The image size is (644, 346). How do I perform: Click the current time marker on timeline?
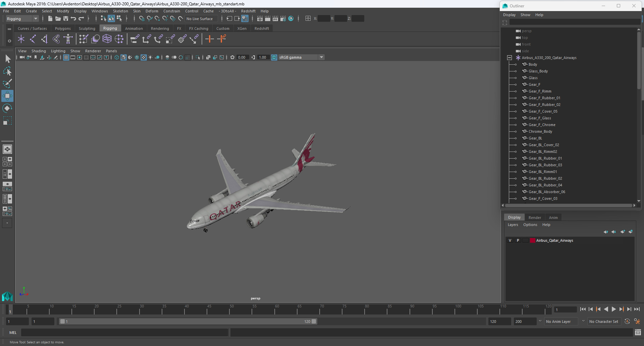tap(10, 309)
